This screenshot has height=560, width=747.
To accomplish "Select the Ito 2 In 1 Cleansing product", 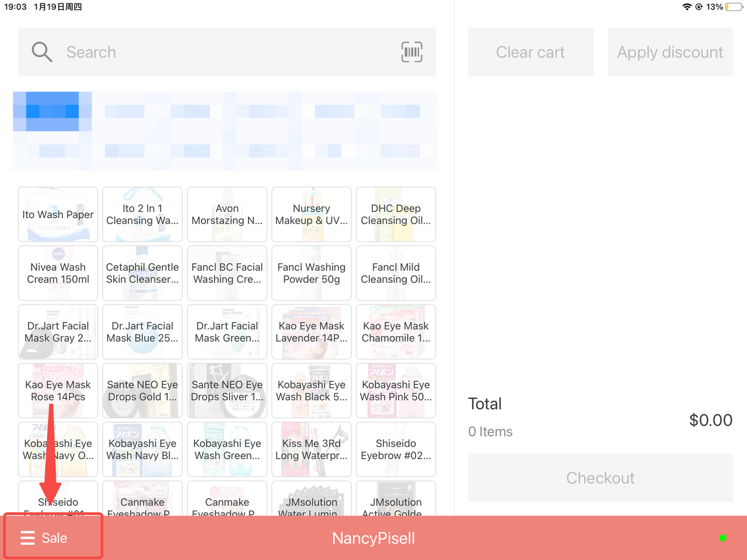I will point(142,214).
